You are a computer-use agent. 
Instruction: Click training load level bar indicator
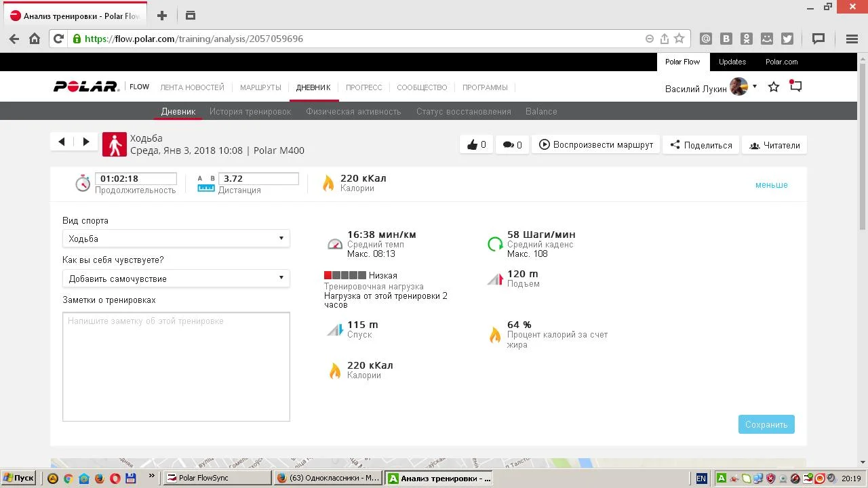point(345,276)
